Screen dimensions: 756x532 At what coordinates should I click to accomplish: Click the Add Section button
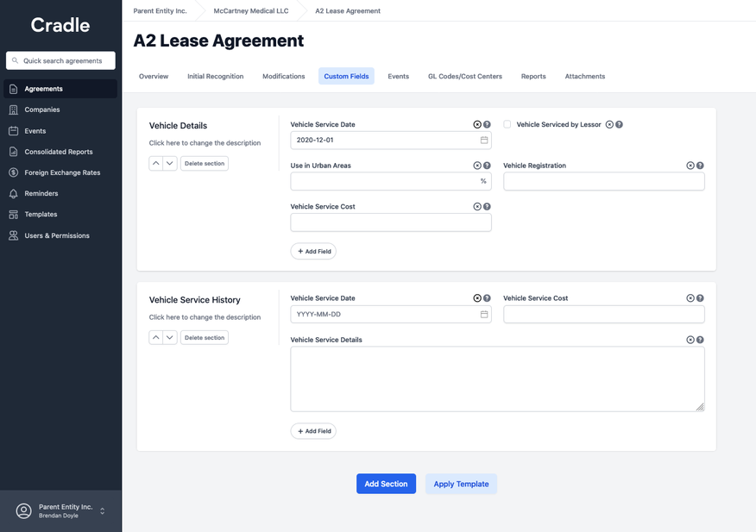click(x=386, y=484)
